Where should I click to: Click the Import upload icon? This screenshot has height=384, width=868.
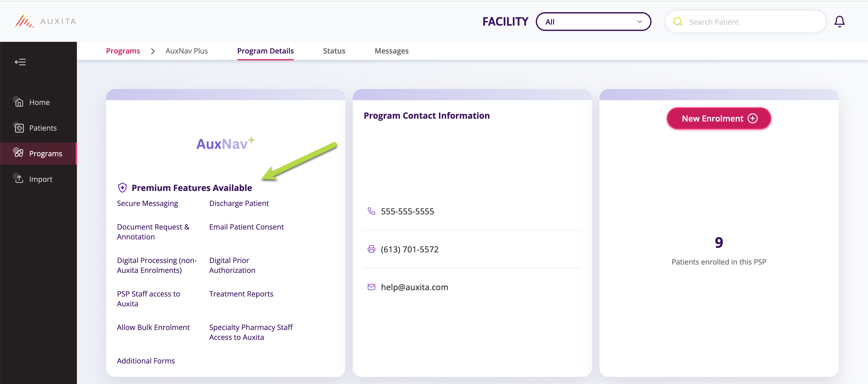tap(19, 179)
